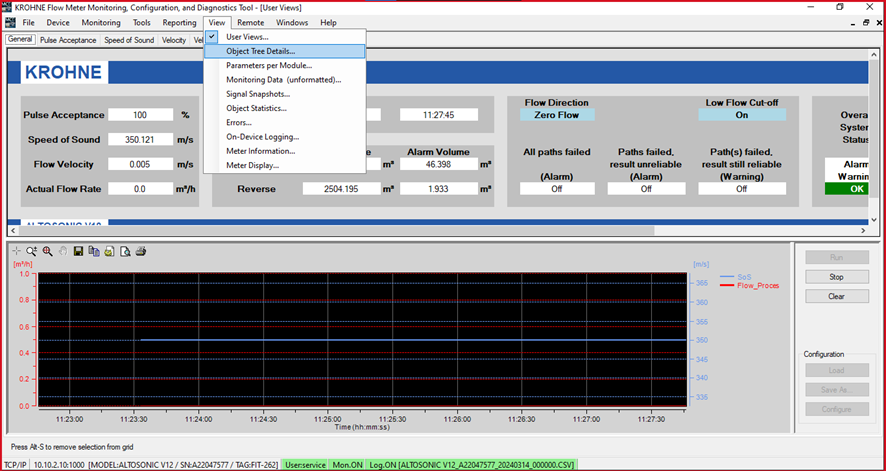Choose the zoom box magnifier with red crosshair
Viewport: 886px width, 471px height.
(x=47, y=251)
